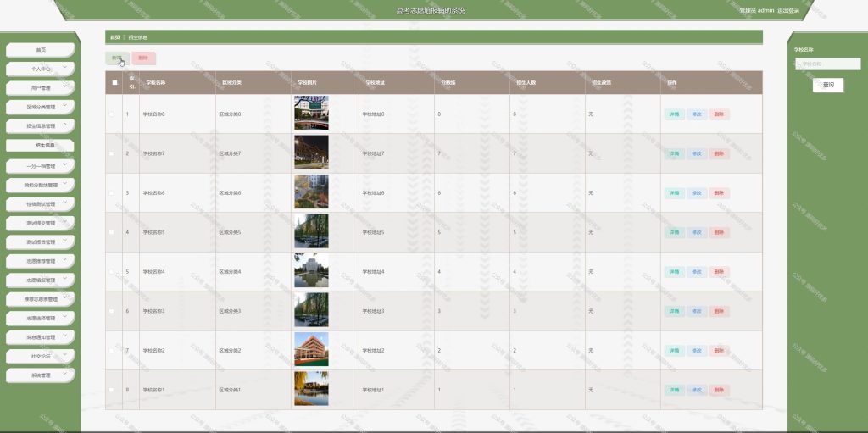Viewport: 868px width, 433px height.
Task: Tick the select-all checkbox in table header
Action: pos(114,82)
